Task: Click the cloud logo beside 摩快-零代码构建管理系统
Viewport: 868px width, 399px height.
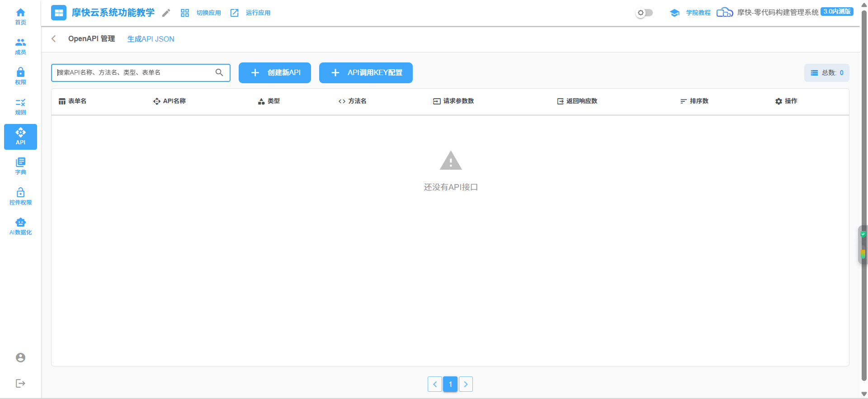Action: tap(725, 12)
